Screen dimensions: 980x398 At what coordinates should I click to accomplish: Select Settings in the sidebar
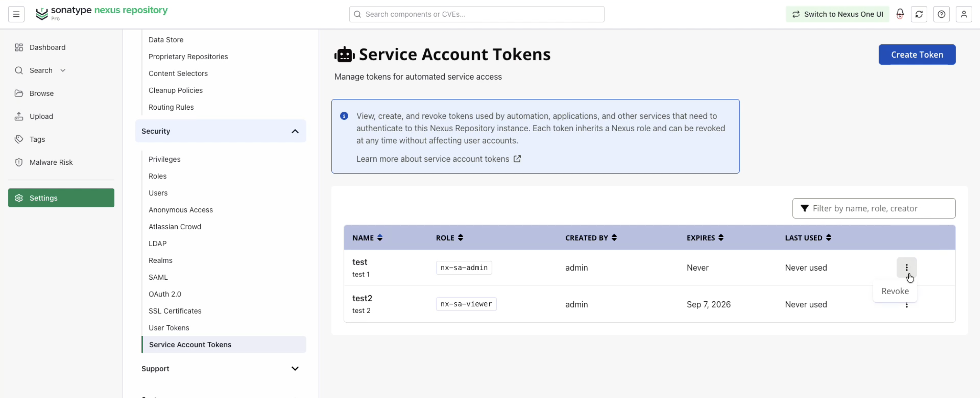tap(61, 198)
